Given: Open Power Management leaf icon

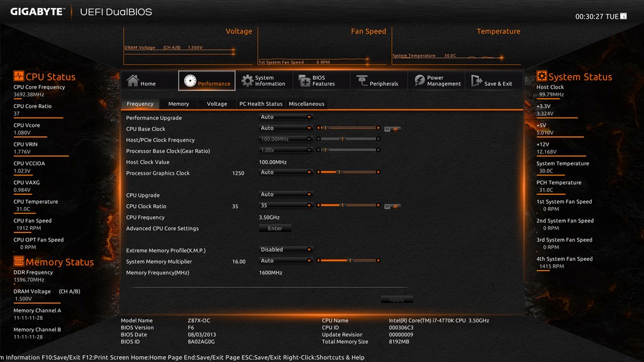Looking at the screenshot, I should pos(419,81).
